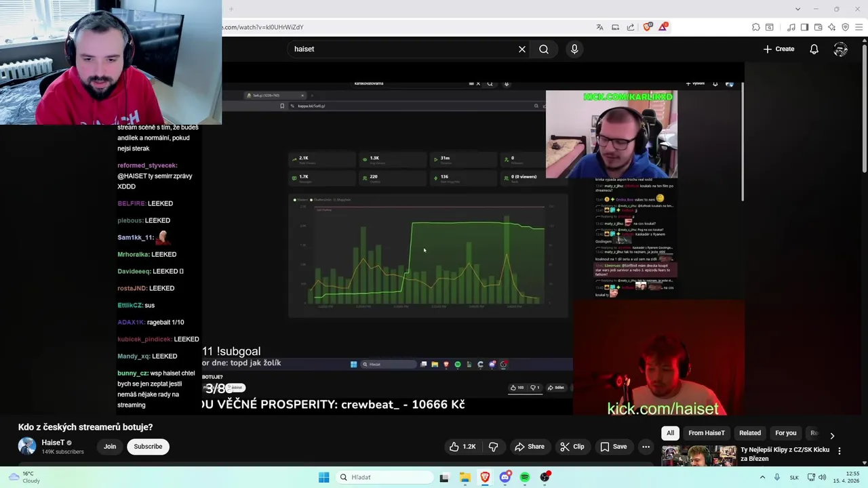Open Brave Rewards triangle icon
Viewport: 868px width, 488px height.
[663, 27]
